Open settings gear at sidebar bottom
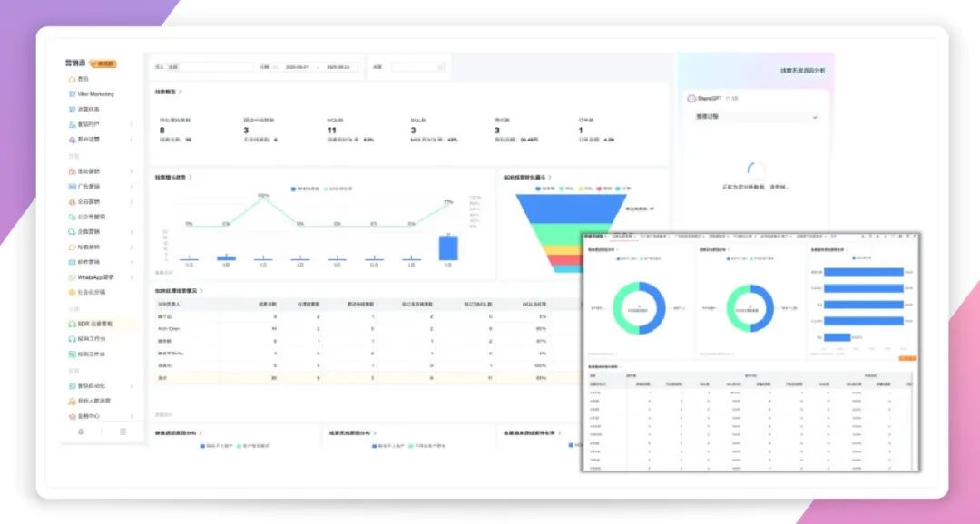The image size is (980, 524). (x=82, y=432)
